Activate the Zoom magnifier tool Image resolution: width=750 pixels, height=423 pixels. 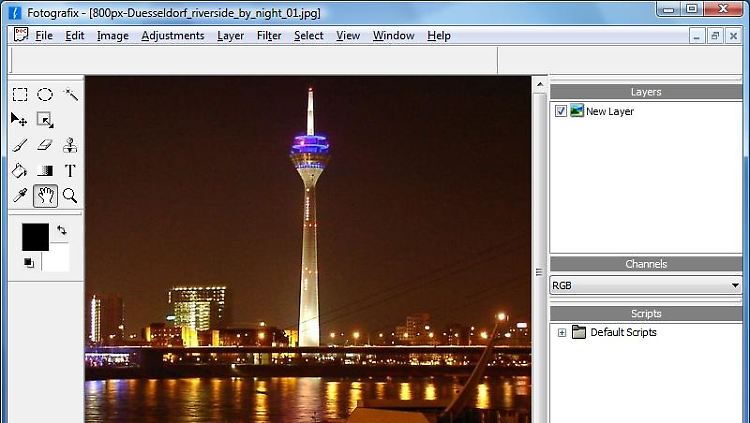[x=70, y=196]
